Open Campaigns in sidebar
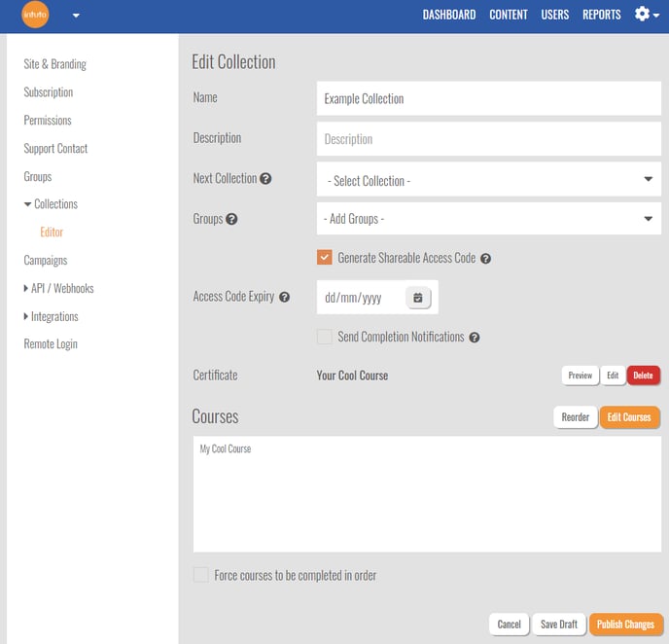This screenshot has height=644, width=669. 46,261
